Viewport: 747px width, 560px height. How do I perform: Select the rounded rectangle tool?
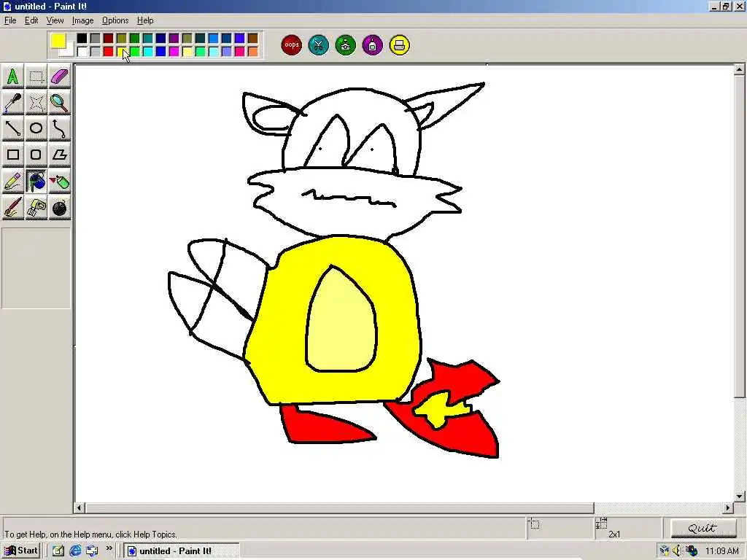pyautogui.click(x=36, y=155)
